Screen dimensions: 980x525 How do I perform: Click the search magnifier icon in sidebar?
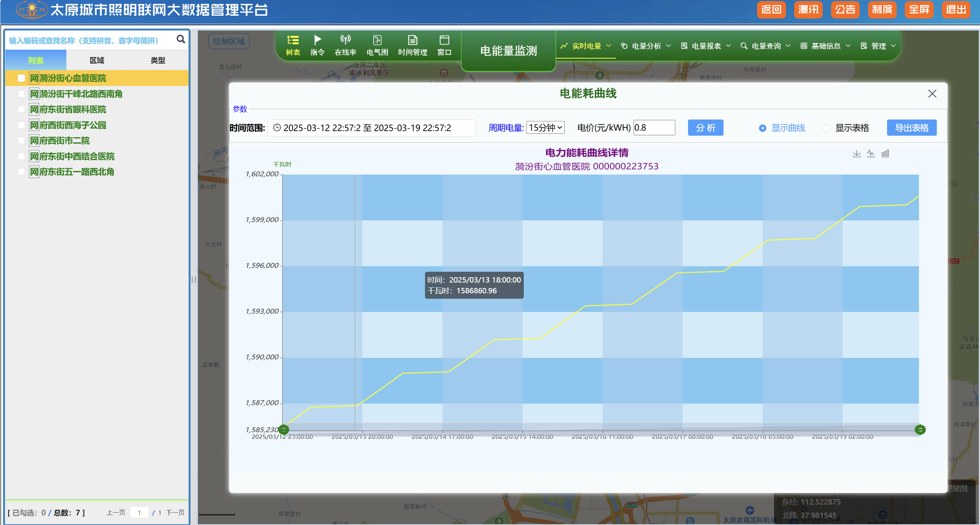tap(180, 39)
